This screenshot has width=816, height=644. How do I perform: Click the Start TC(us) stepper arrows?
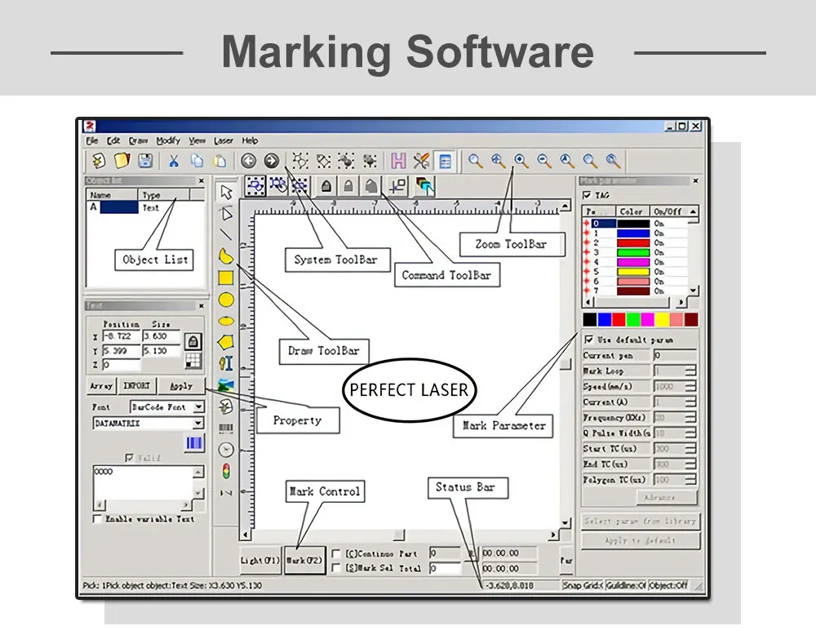click(690, 449)
